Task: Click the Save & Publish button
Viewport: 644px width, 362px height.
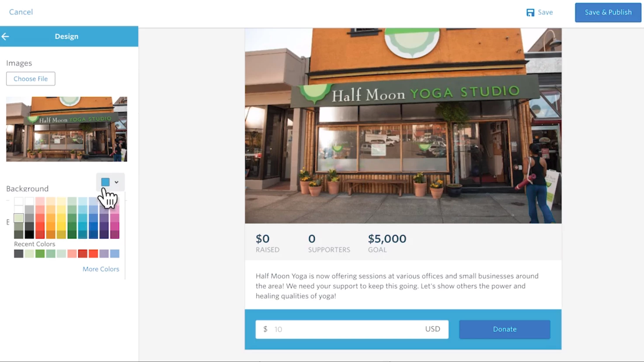Action: (x=608, y=12)
